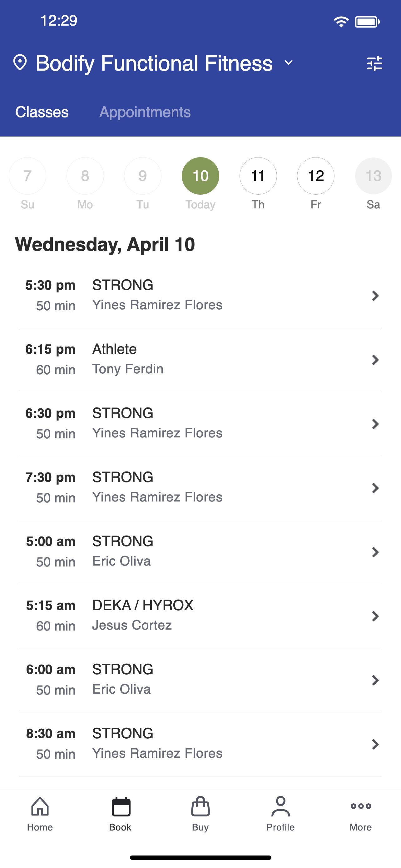Viewport: 401px width, 868px height.
Task: Open the More dots menu
Action: click(x=361, y=806)
